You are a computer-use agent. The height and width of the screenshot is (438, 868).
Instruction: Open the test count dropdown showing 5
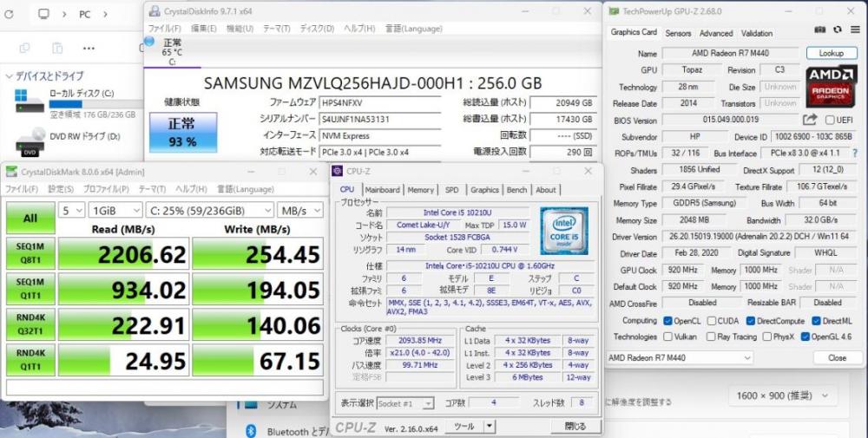(72, 210)
